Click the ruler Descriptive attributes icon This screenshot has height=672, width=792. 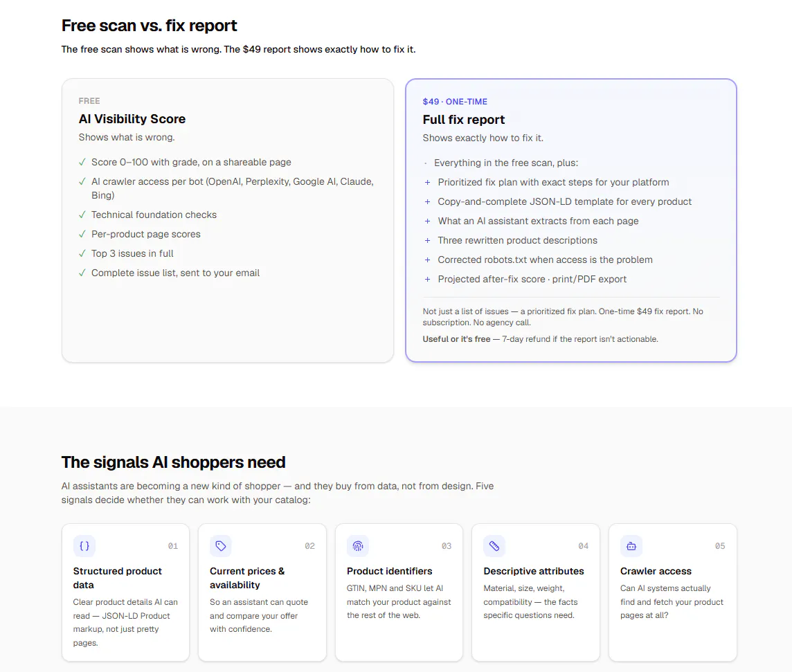(x=494, y=546)
